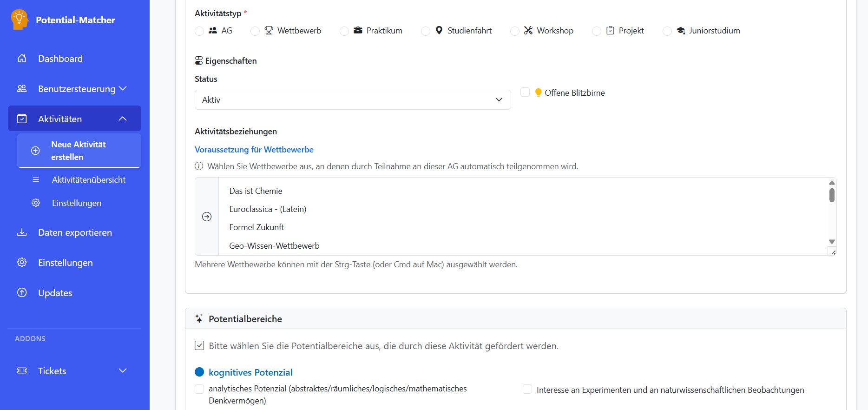Image resolution: width=868 pixels, height=410 pixels.
Task: Click the list icon beside Aktivitätenübersicht
Action: pos(36,180)
